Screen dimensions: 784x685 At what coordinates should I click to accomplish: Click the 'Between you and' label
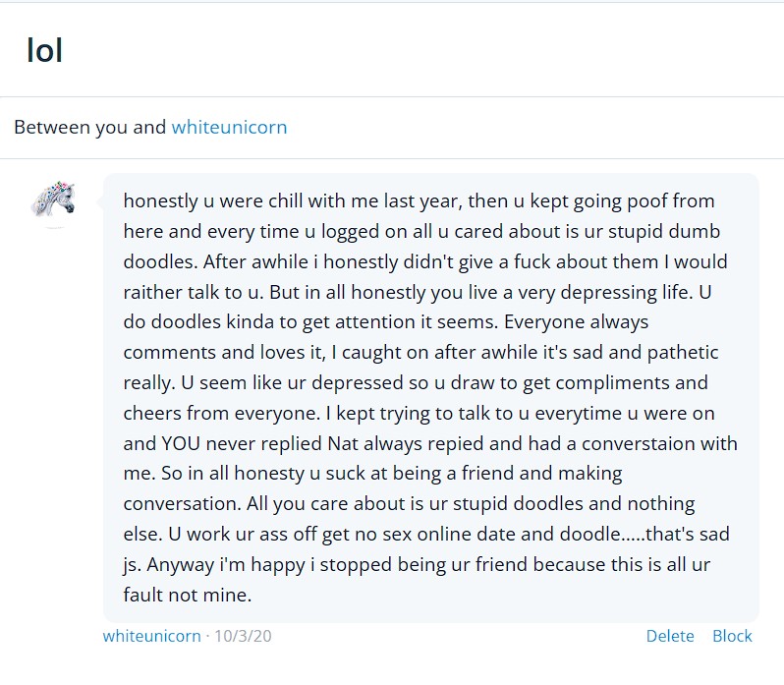[x=90, y=127]
